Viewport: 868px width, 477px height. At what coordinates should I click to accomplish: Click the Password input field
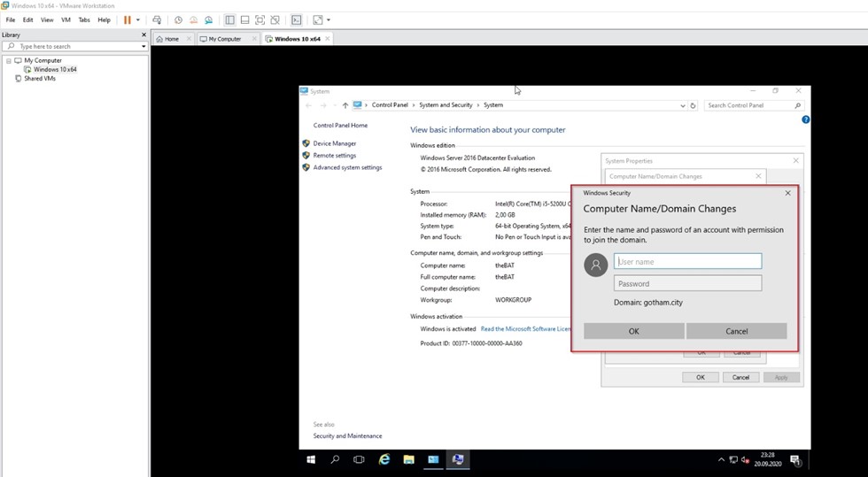click(x=687, y=283)
